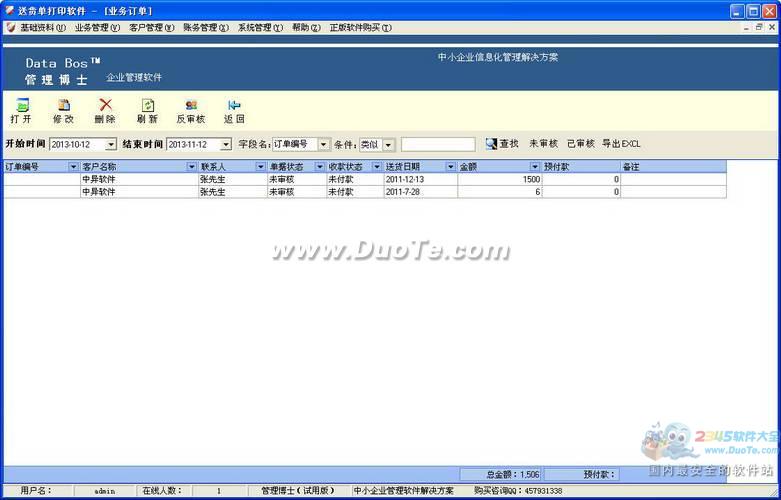Open the 条件 condition dropdown
The height and width of the screenshot is (500, 781).
pos(389,145)
